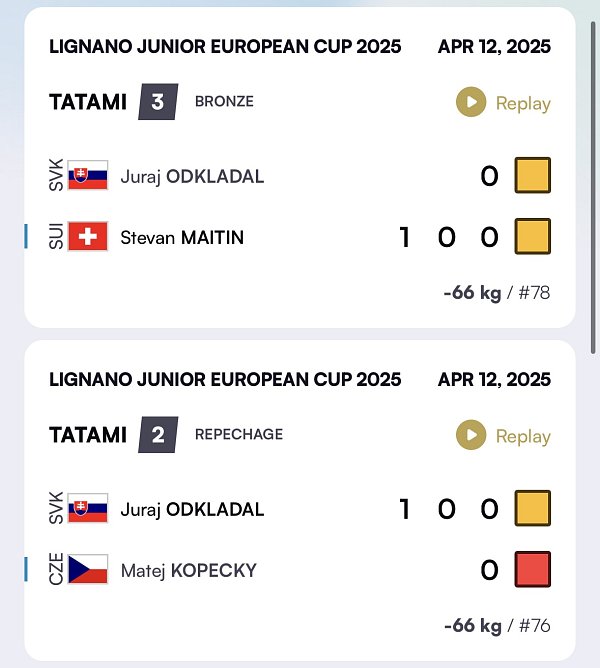The height and width of the screenshot is (668, 600).
Task: Play replay of the bronze match
Action: (x=503, y=102)
